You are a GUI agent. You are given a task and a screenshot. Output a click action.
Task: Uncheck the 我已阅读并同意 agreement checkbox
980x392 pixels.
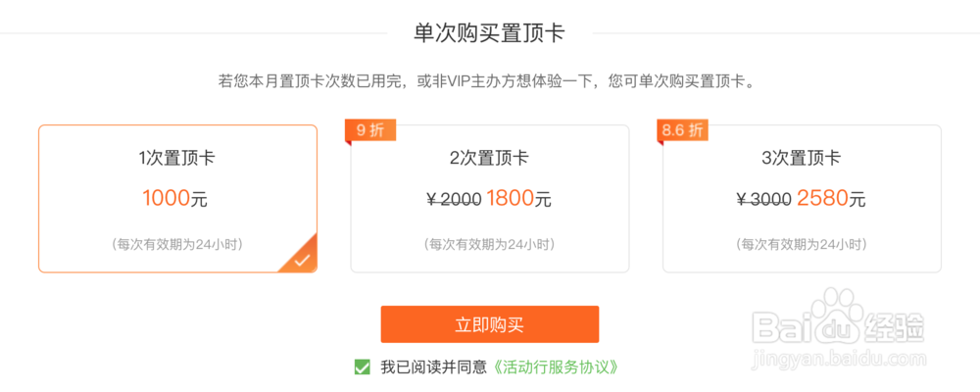point(362,367)
